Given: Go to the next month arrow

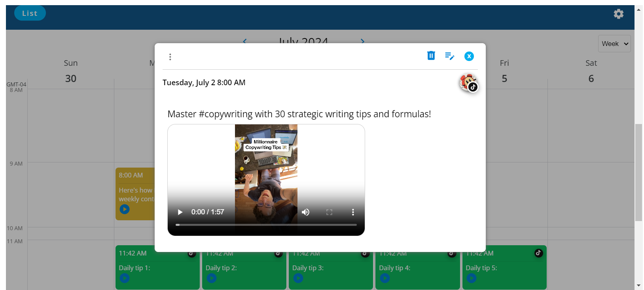Looking at the screenshot, I should coord(362,40).
